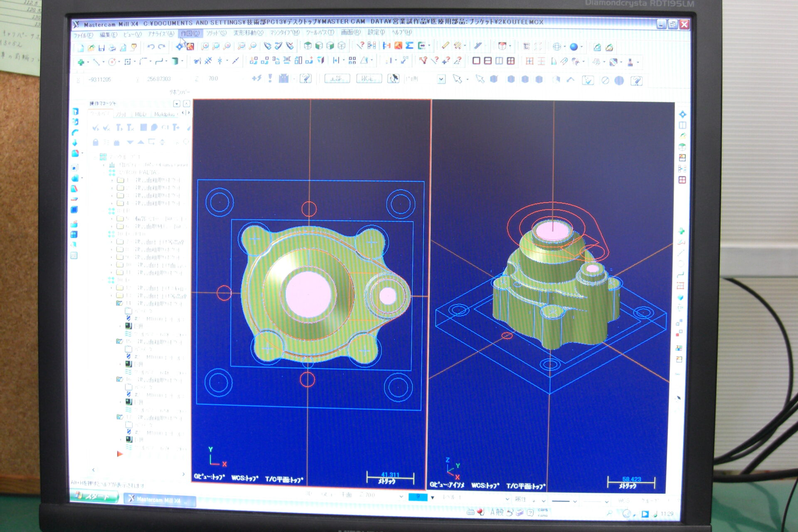Viewport: 798px width, 532px height.
Task: Open dropdown arrow beside the circle tool
Action: tap(119, 62)
